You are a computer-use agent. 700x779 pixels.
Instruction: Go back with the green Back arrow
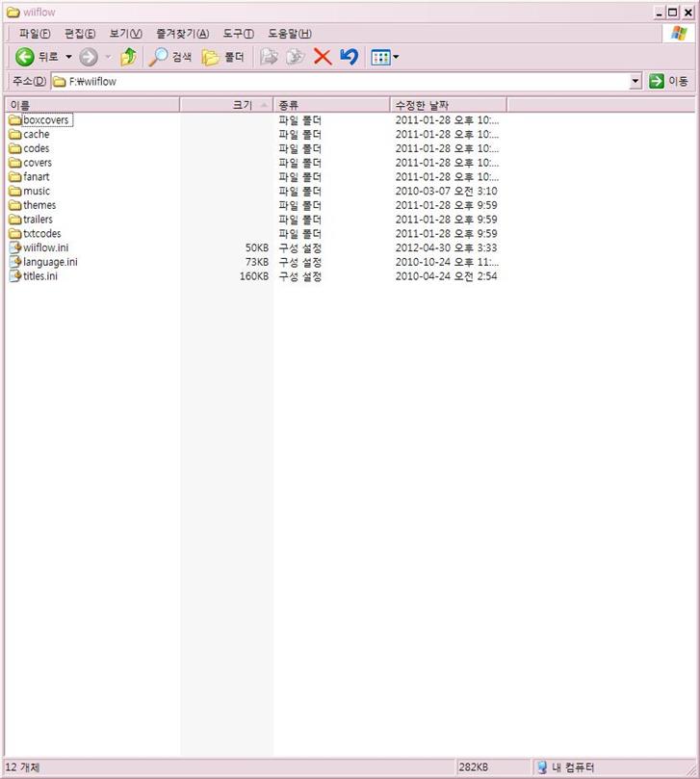coord(24,57)
